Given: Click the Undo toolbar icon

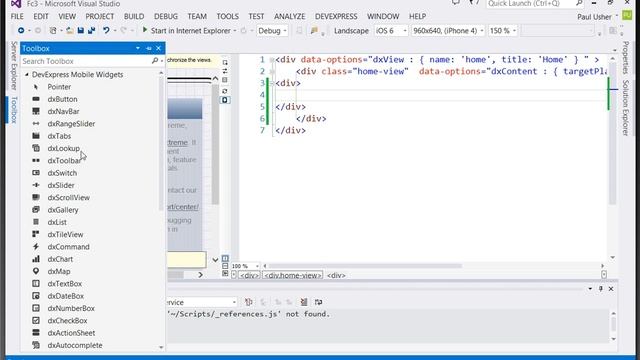Looking at the screenshot, I should point(106,31).
